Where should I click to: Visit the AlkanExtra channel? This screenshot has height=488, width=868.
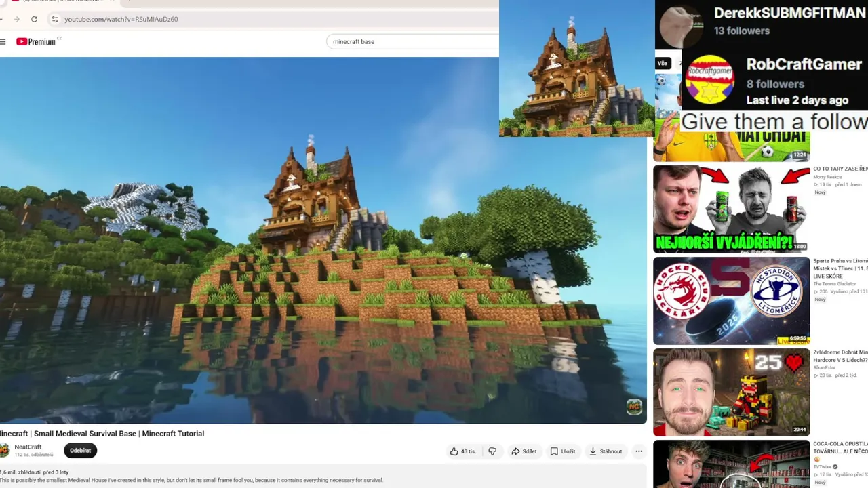824,367
